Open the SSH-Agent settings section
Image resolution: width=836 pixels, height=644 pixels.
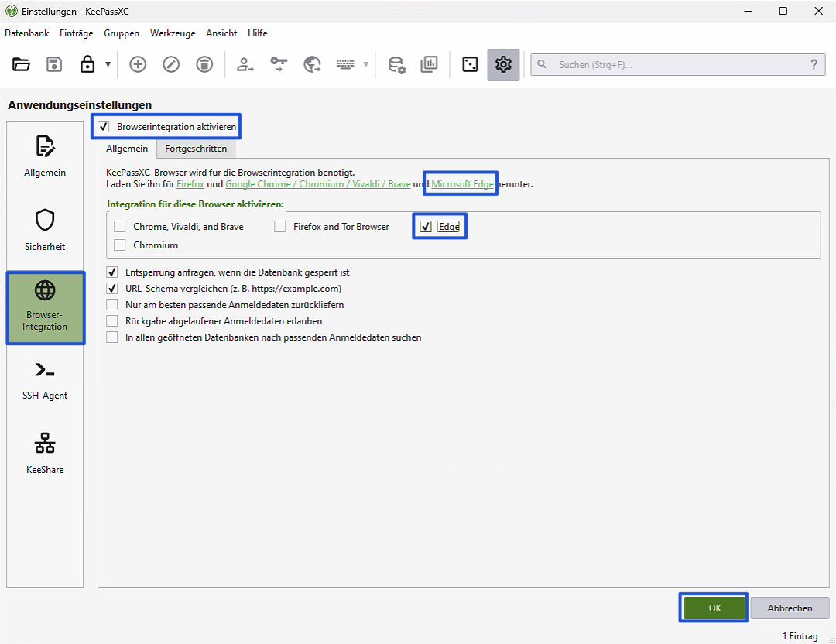pos(45,379)
